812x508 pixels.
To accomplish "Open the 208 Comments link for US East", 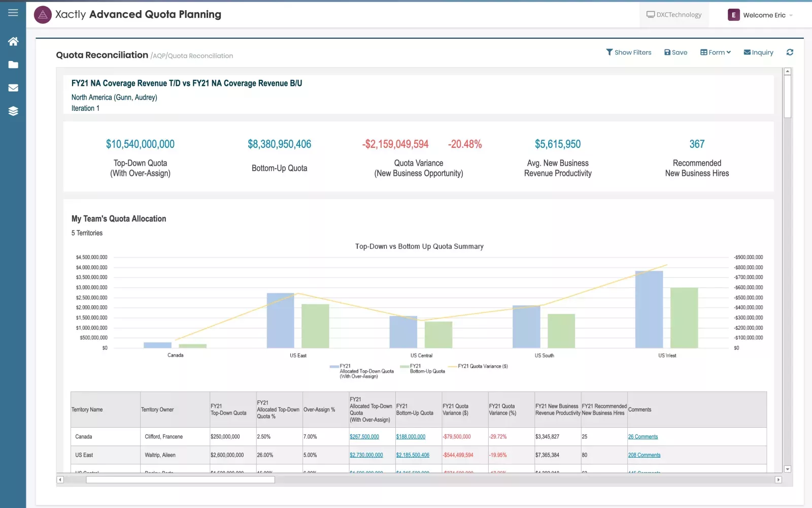I will coord(644,455).
